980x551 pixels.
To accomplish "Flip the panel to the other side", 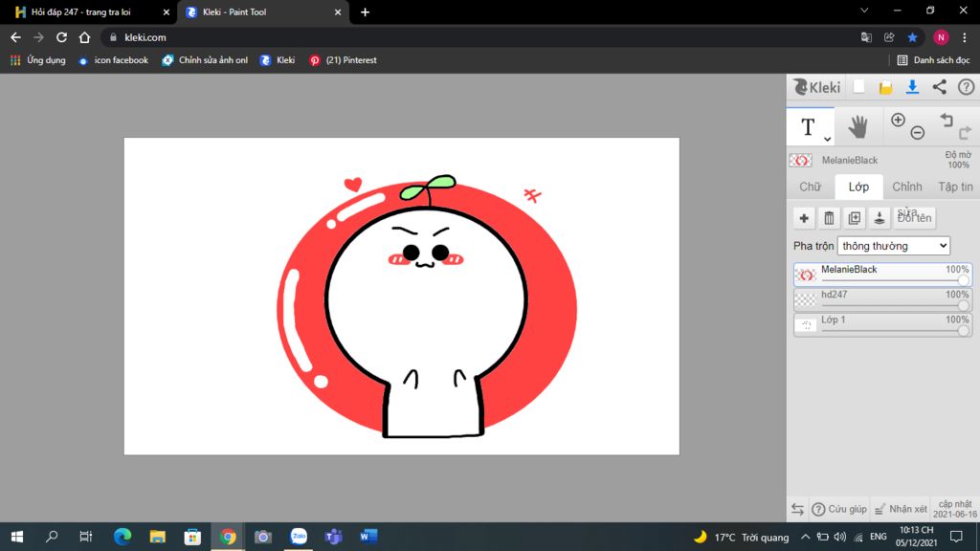I will pyautogui.click(x=797, y=509).
